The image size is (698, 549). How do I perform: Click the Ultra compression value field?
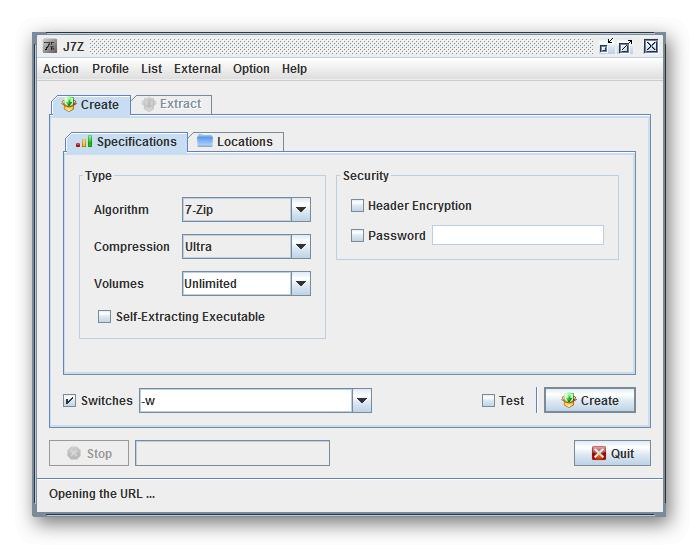pos(237,247)
